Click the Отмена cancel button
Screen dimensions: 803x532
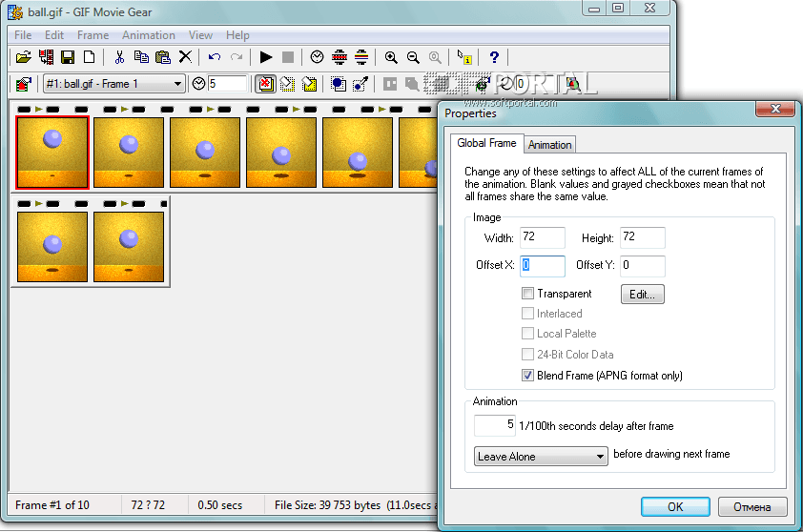[x=752, y=506]
